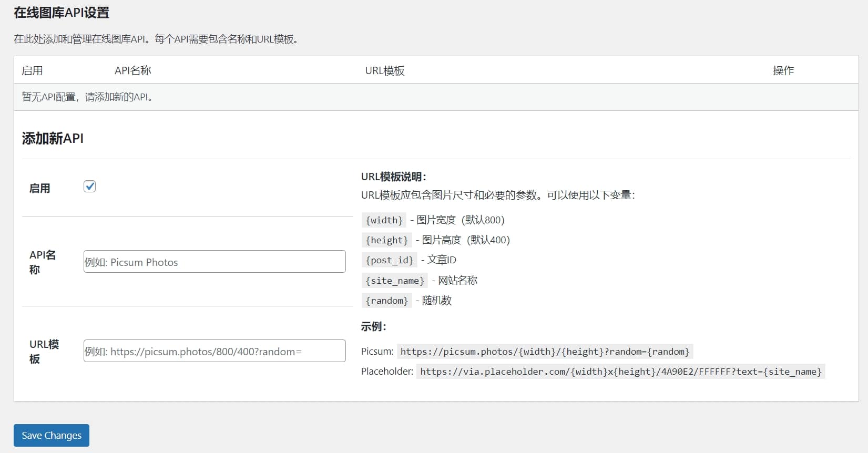Select the via.placeholder.com example URL
This screenshot has width=868, height=453.
(620, 372)
